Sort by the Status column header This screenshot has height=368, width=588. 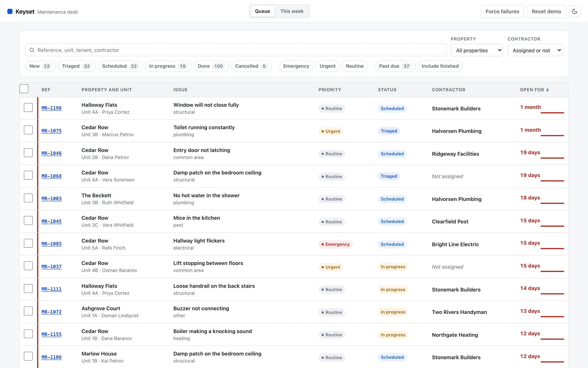[x=387, y=90]
